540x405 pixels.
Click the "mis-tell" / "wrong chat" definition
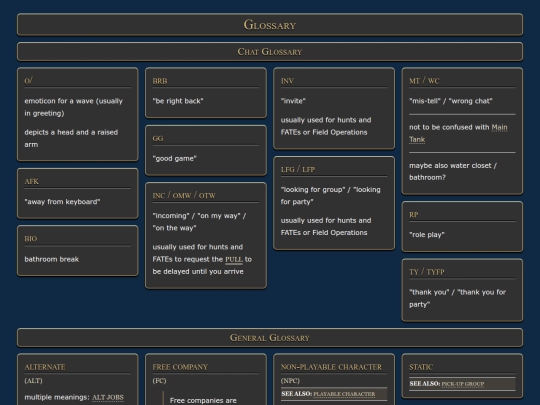point(451,101)
